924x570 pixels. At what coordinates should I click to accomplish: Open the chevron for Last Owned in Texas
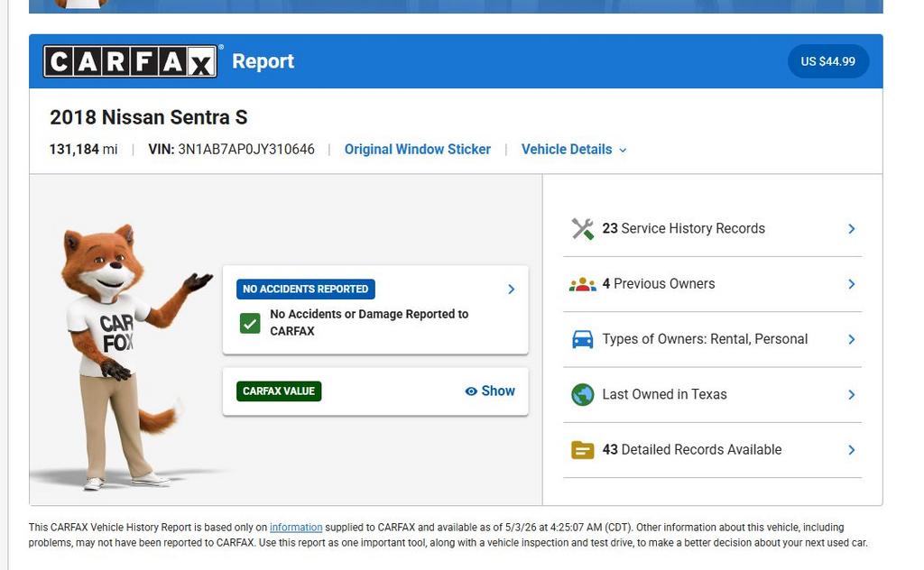[852, 394]
